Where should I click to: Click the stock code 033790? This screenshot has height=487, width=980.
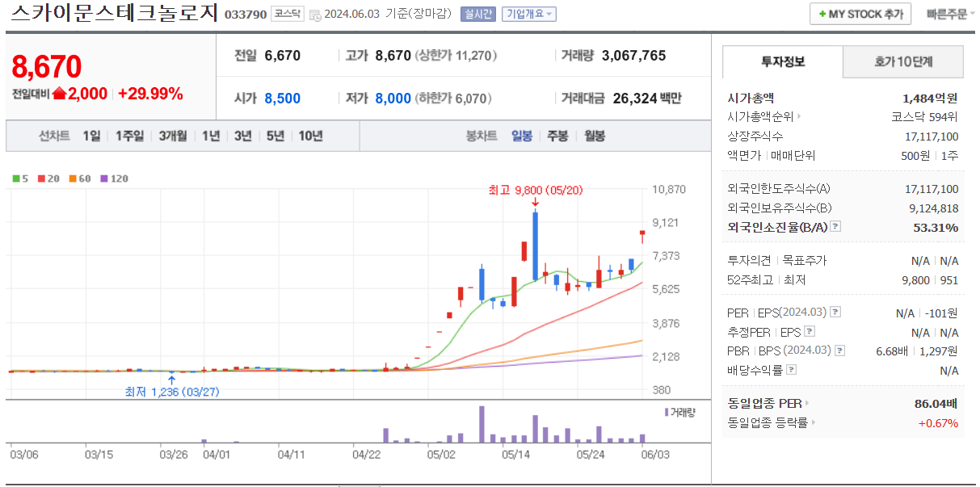click(245, 15)
